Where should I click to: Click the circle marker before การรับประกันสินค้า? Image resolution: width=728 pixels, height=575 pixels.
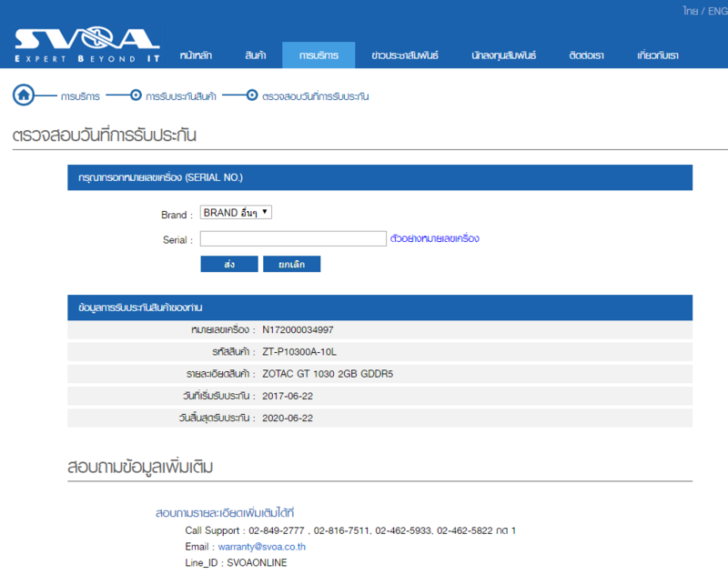[x=136, y=96]
